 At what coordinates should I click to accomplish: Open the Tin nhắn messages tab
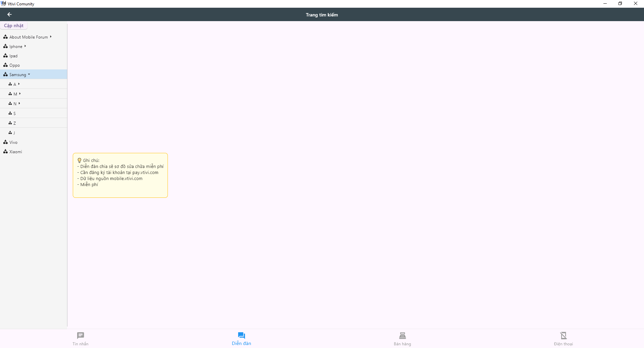pyautogui.click(x=80, y=336)
